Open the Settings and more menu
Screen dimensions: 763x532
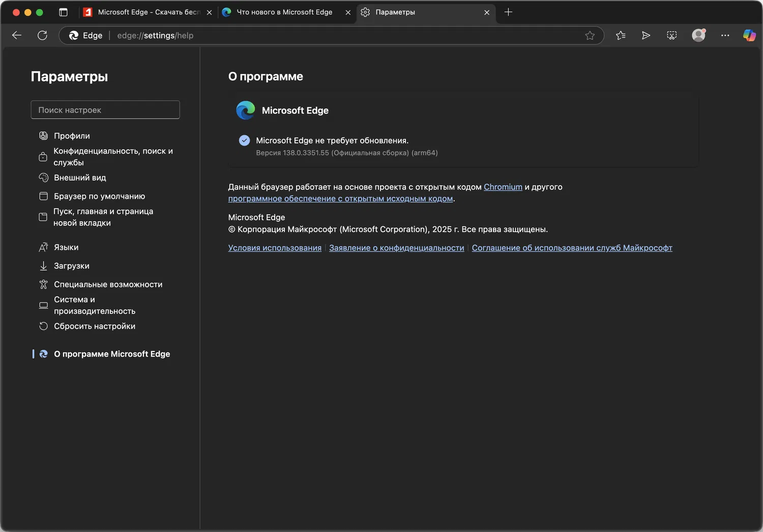click(x=725, y=35)
